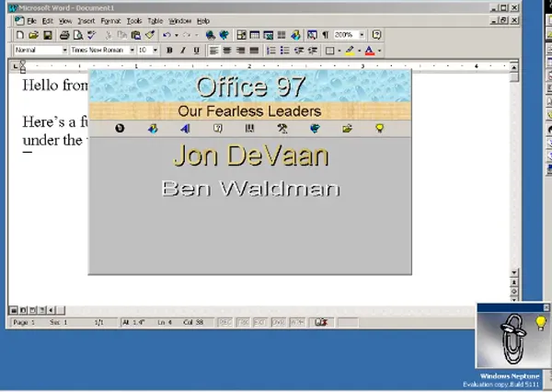Open the 200% zoom level dropdown
Screen dimensions: 552x392
pos(362,35)
